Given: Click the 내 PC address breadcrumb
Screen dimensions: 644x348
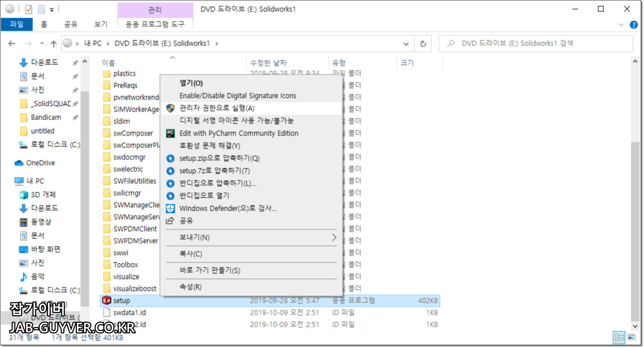Looking at the screenshot, I should point(93,43).
